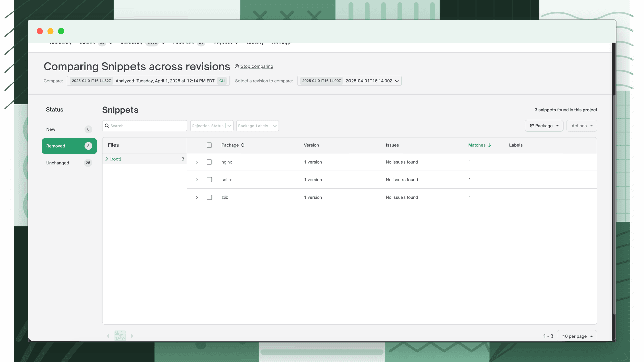This screenshot has height=362, width=644.
Task: Click the yellow minimize window button
Action: [50, 31]
